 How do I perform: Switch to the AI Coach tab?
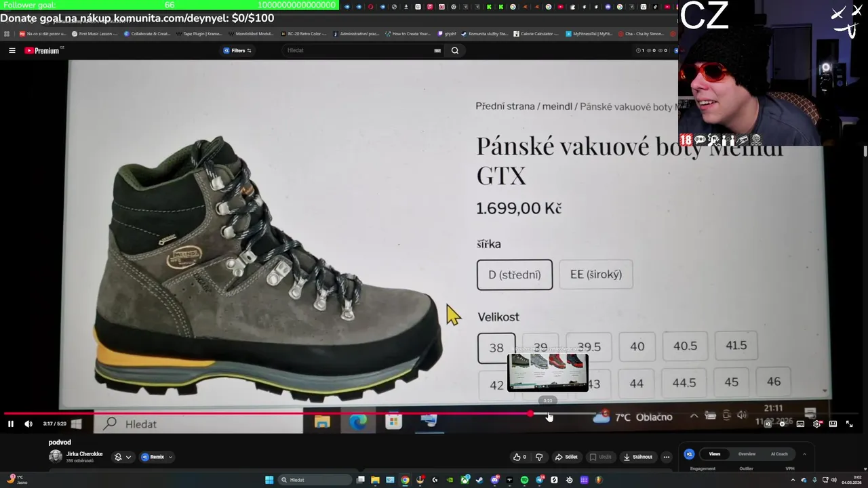click(x=779, y=454)
